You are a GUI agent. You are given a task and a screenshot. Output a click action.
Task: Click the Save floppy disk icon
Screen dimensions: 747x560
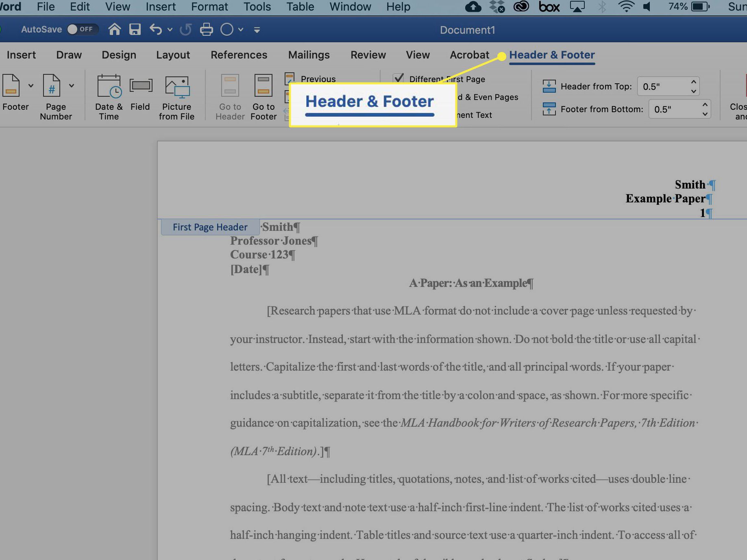tap(135, 29)
